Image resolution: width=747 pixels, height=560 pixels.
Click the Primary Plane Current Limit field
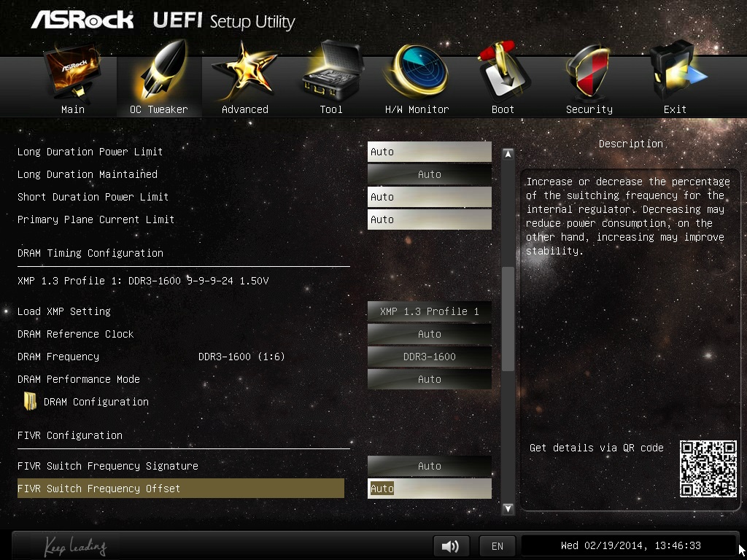click(429, 219)
